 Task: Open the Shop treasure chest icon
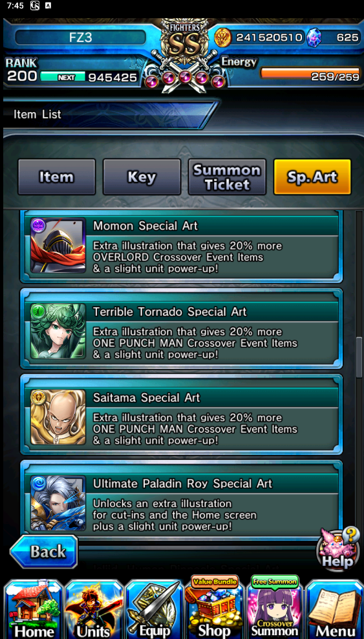click(x=214, y=607)
